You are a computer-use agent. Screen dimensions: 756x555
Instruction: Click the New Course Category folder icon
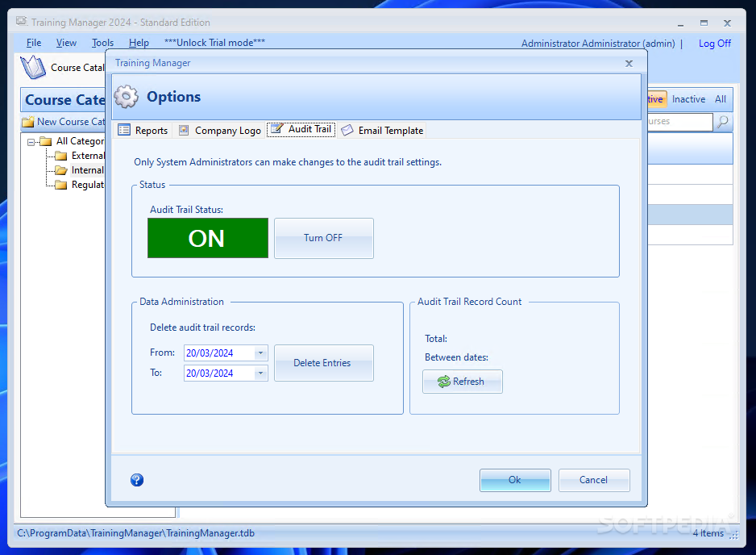click(28, 122)
